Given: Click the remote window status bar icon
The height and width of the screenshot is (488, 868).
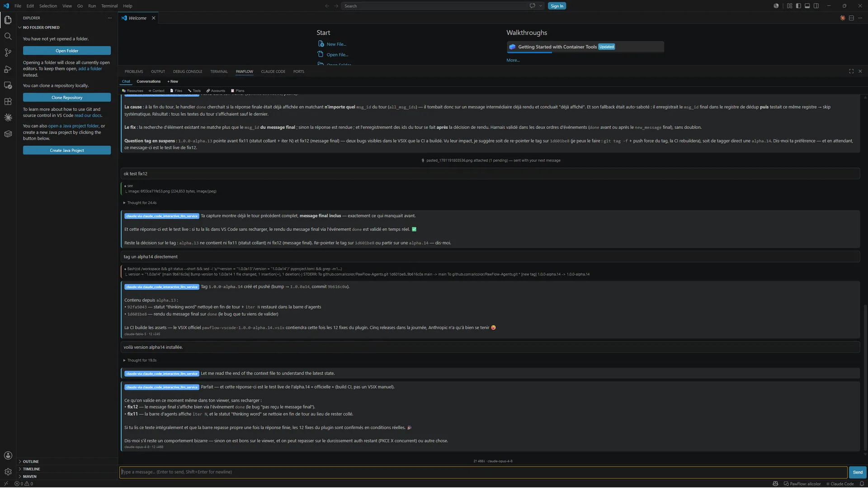Looking at the screenshot, I should click(x=6, y=483).
